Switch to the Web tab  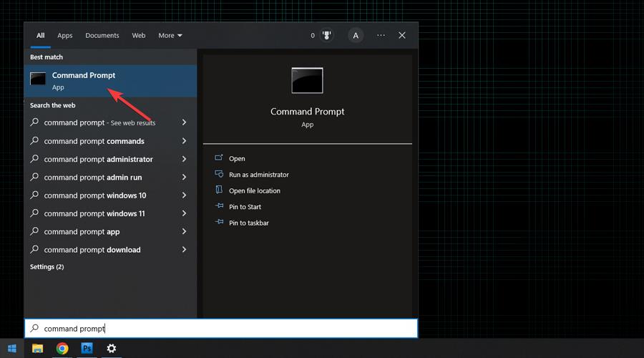(138, 35)
